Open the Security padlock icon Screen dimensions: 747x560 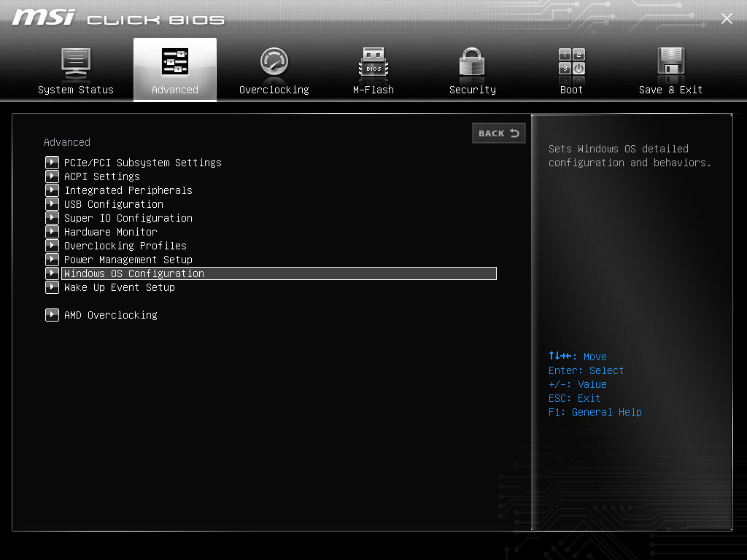tap(472, 62)
